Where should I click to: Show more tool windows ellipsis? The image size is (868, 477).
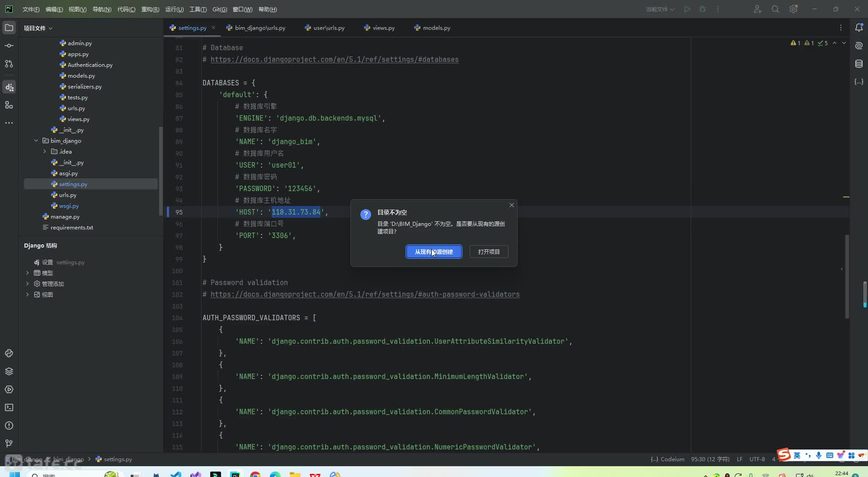point(9,123)
